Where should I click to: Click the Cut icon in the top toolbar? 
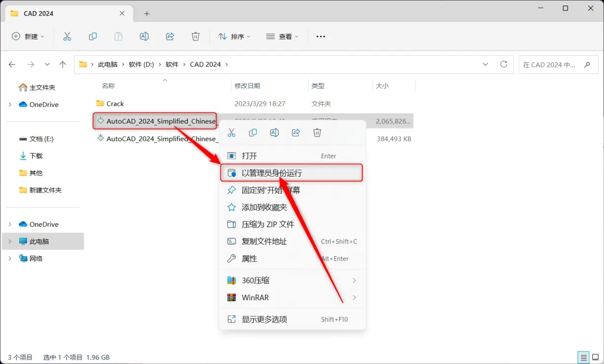67,36
